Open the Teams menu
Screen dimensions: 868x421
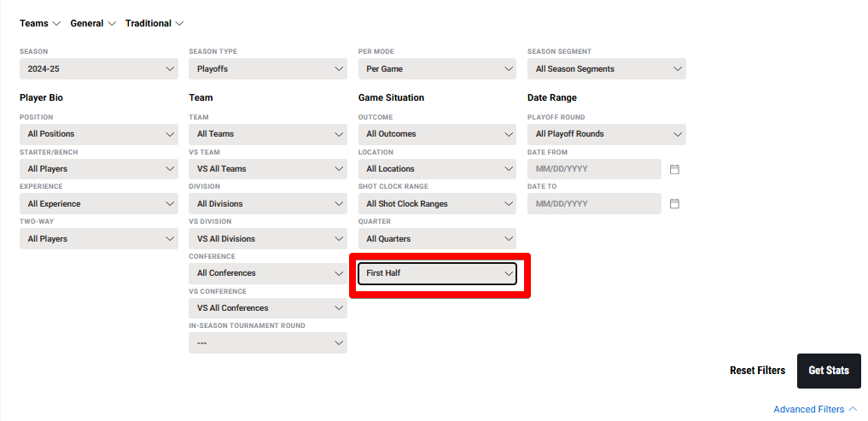pyautogui.click(x=40, y=24)
